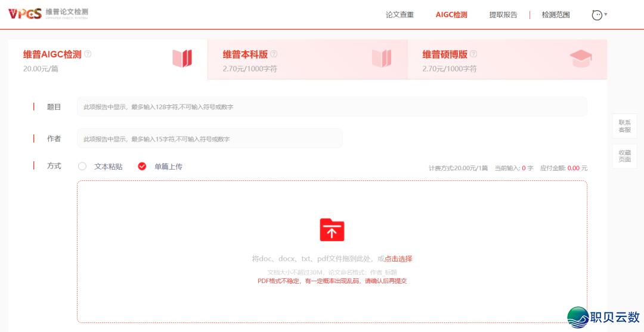644x332 pixels.
Task: Click 2.70元/1000字符 under 维普本科版
Action: (250, 69)
